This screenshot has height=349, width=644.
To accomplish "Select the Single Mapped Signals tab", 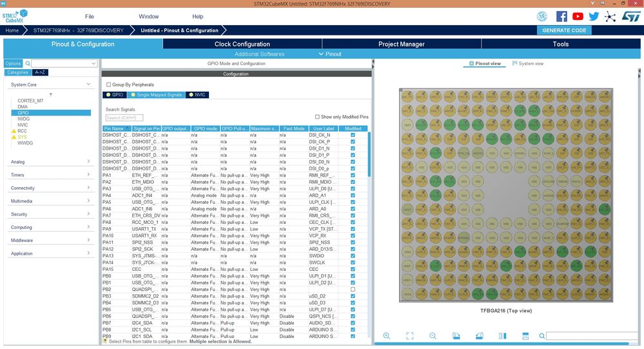I will (156, 95).
